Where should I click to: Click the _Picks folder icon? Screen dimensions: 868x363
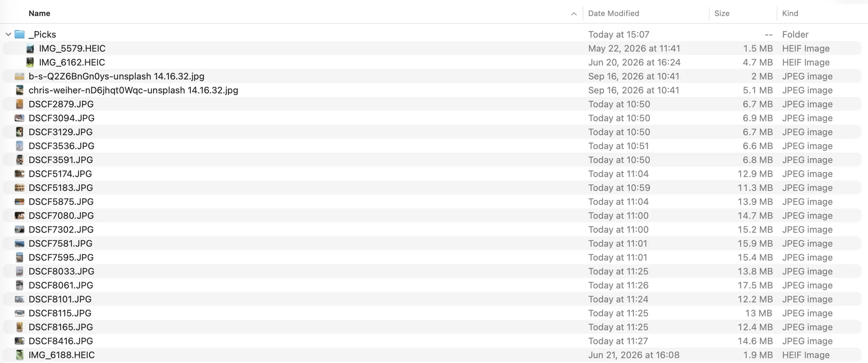(x=19, y=34)
